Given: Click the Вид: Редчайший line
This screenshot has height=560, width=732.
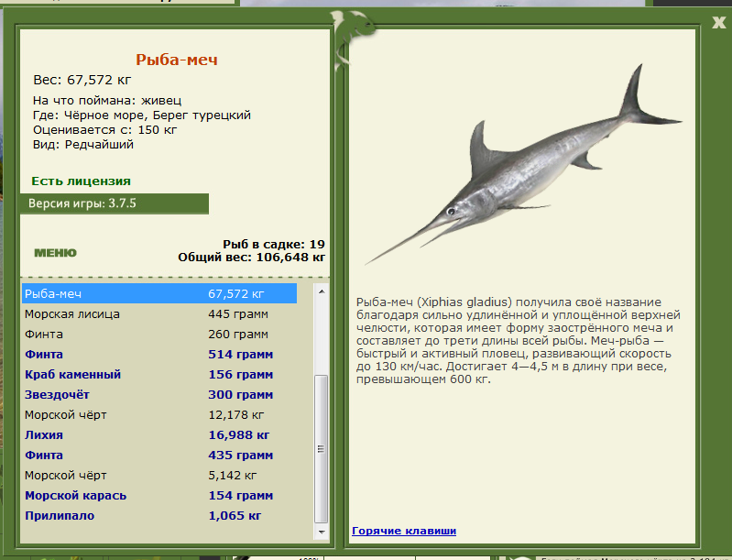Looking at the screenshot, I should [83, 145].
